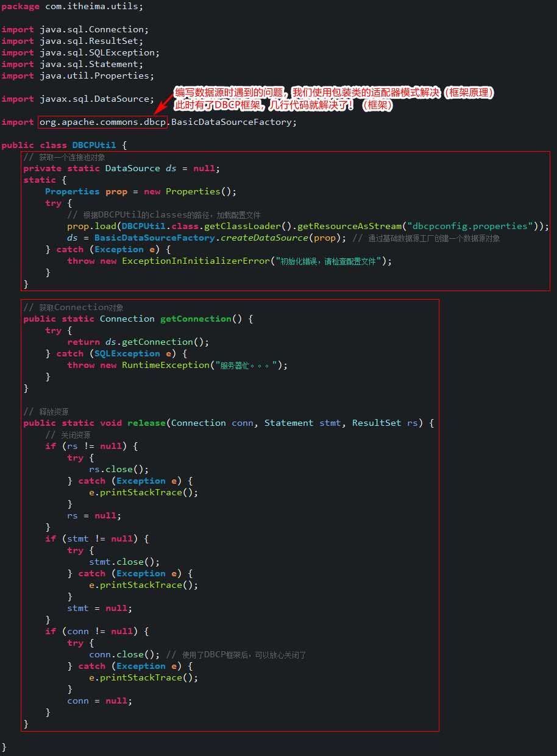Click the 'static {' initializer line
The image size is (557, 756).
[x=45, y=180]
